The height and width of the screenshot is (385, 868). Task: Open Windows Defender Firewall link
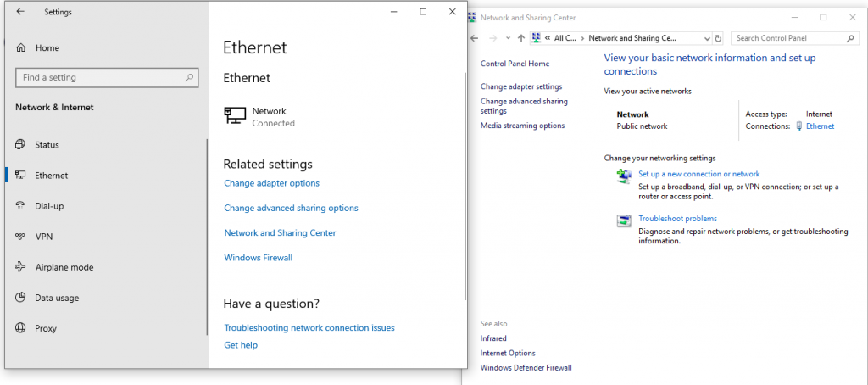point(526,368)
